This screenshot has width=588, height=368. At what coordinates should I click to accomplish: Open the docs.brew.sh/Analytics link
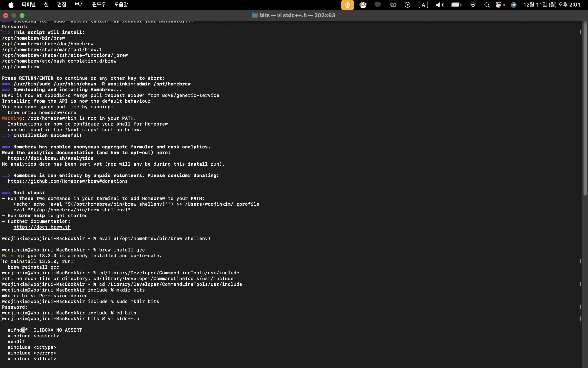(x=50, y=158)
